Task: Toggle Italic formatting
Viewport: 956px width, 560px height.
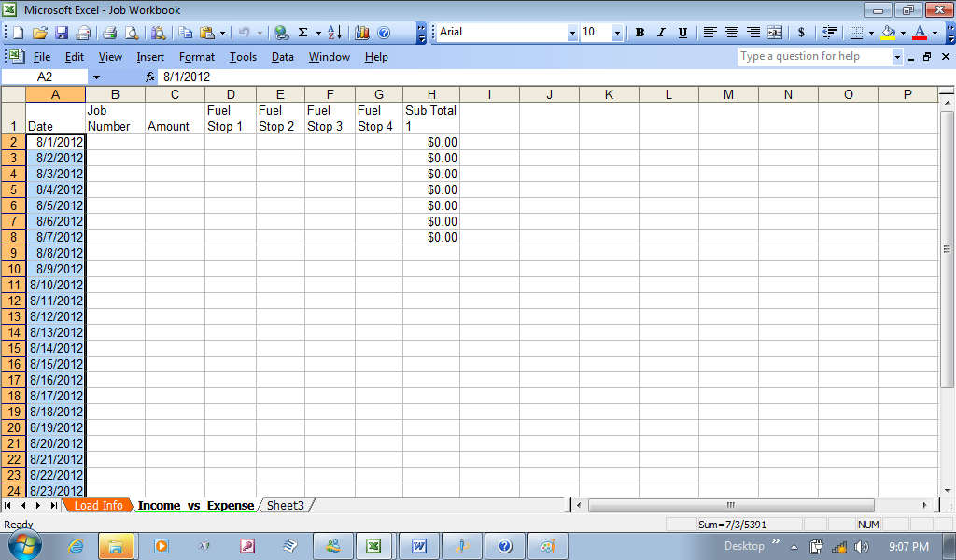Action: tap(661, 33)
